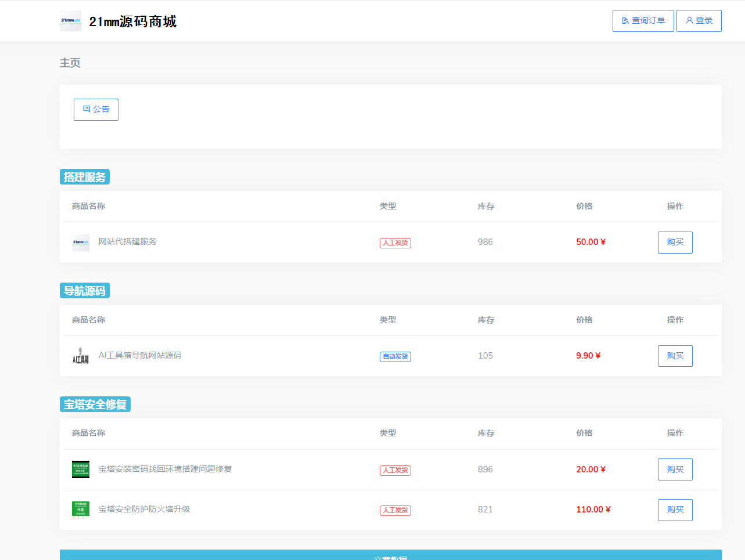This screenshot has height=560, width=745.
Task: Click the stock value 986
Action: (485, 242)
